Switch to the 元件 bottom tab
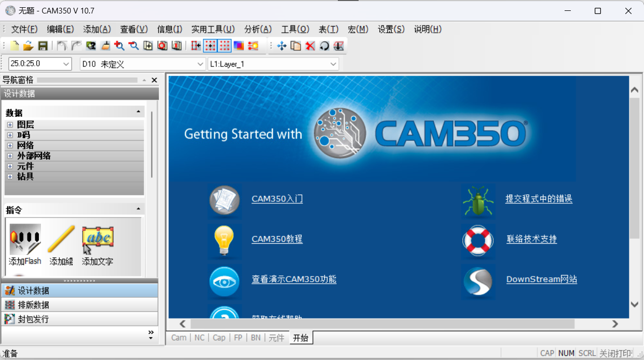644x360 pixels. click(x=277, y=338)
